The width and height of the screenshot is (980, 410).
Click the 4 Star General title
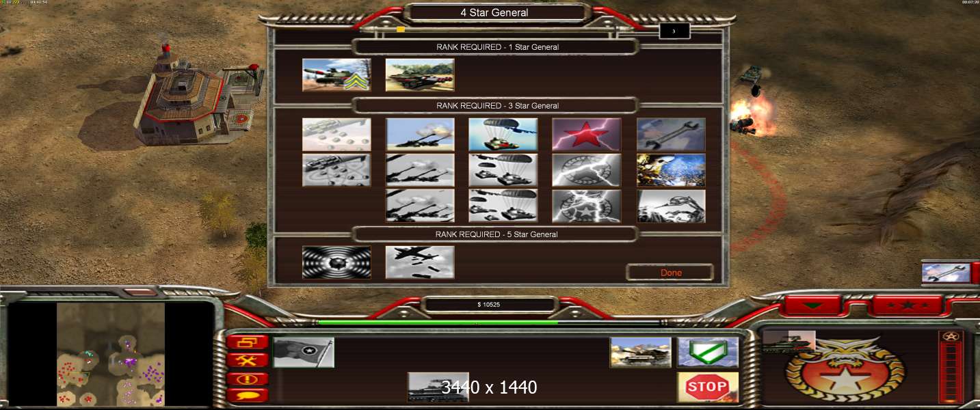pos(494,12)
